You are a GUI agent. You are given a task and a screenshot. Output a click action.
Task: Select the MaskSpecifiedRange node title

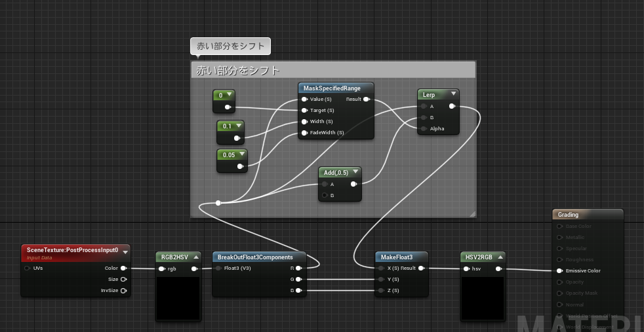pyautogui.click(x=332, y=88)
